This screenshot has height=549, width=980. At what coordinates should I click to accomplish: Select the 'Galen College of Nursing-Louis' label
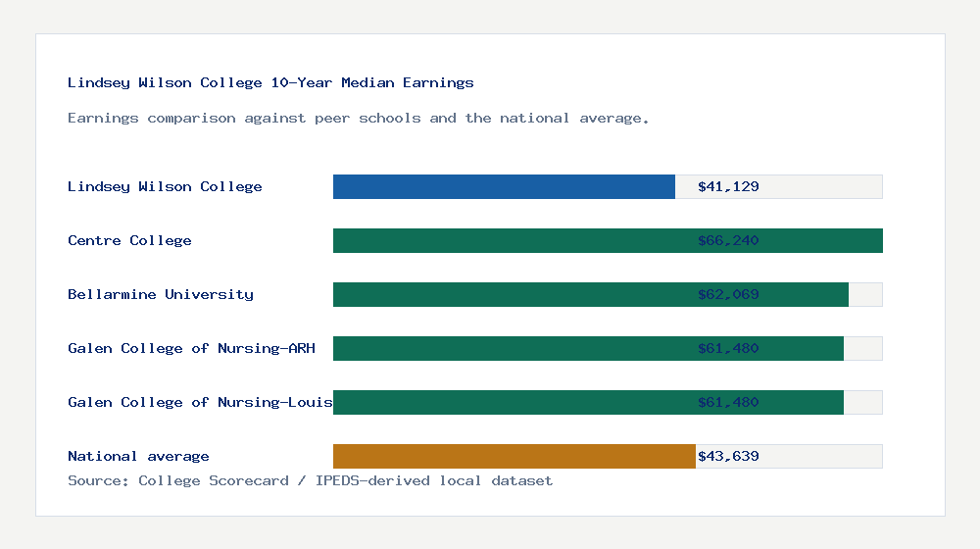click(x=200, y=402)
